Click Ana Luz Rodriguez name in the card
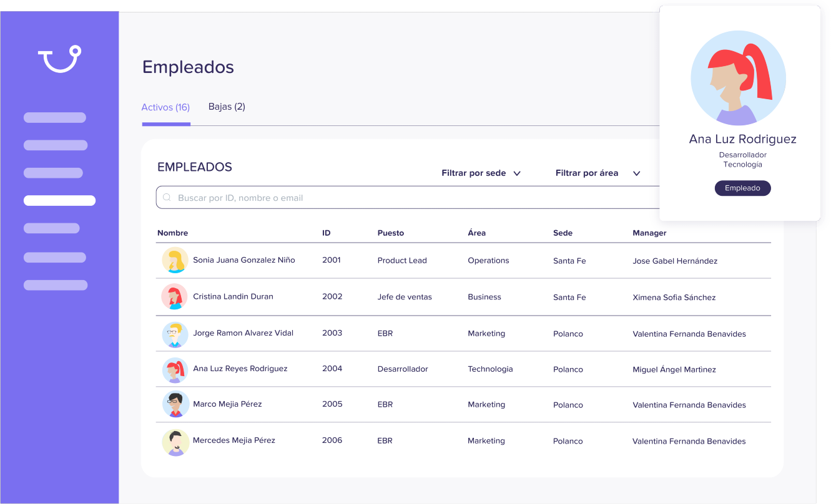Image resolution: width=831 pixels, height=504 pixels. pyautogui.click(x=742, y=139)
